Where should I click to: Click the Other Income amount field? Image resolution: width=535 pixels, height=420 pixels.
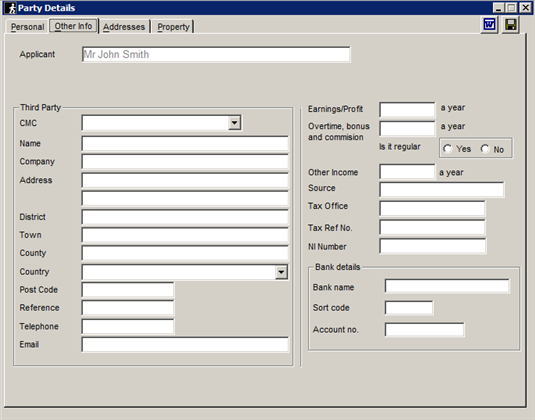tap(407, 171)
